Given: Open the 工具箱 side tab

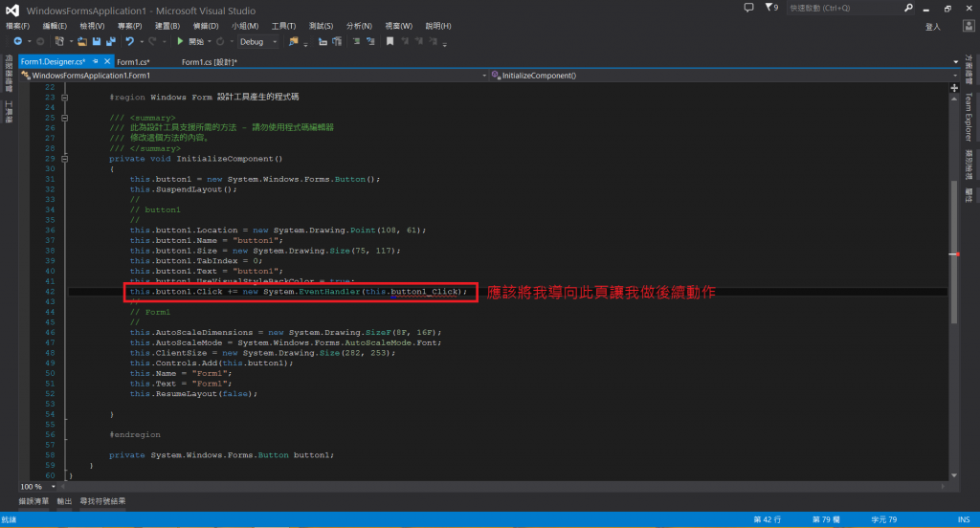Looking at the screenshot, I should point(9,111).
